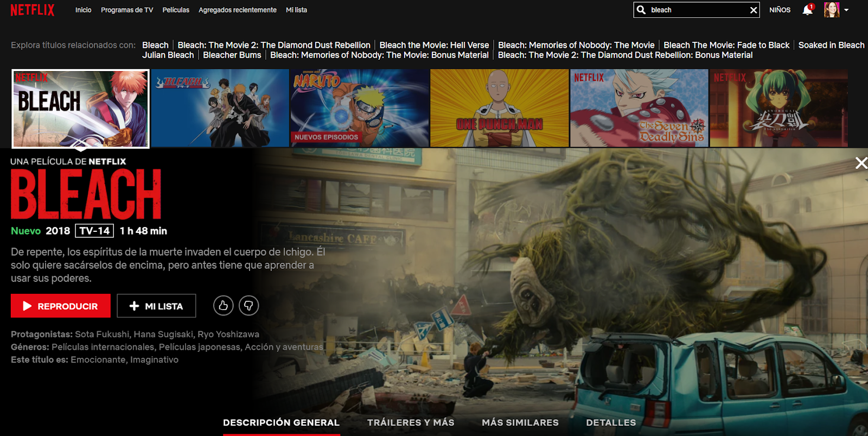Open the green-haired anime Netflix thumbnail
The height and width of the screenshot is (436, 868).
click(779, 108)
